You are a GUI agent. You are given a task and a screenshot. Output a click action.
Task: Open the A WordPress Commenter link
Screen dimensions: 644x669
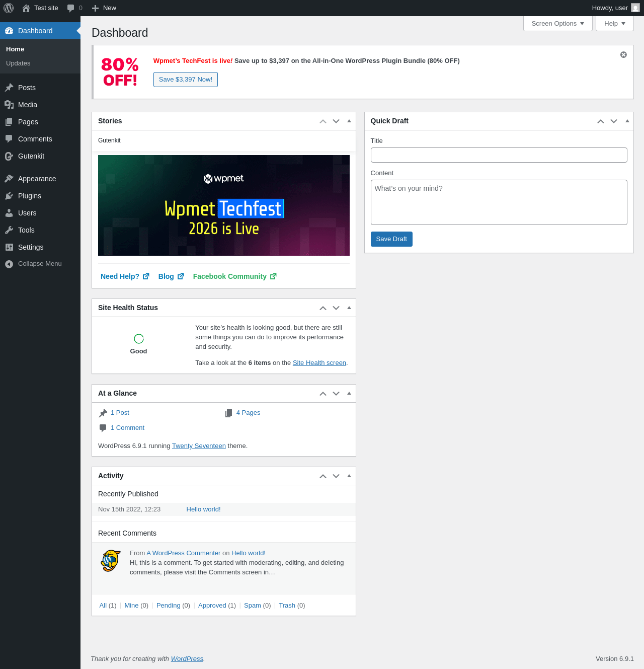point(184,553)
